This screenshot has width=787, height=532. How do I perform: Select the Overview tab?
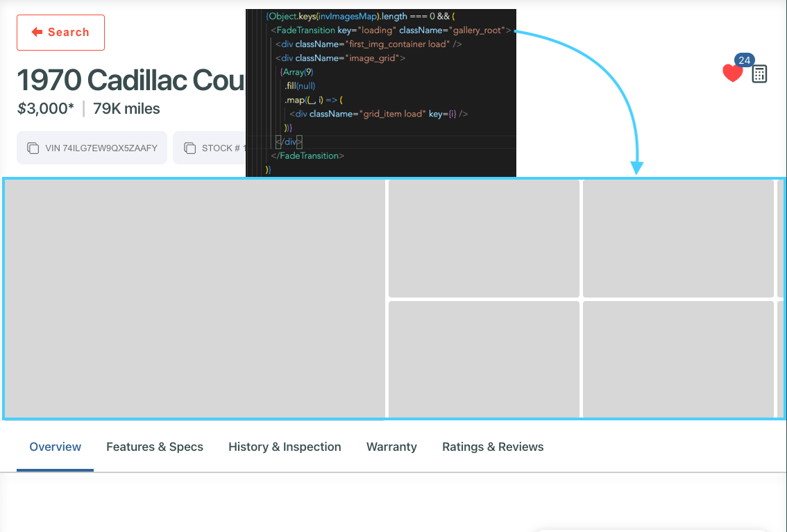pos(55,447)
